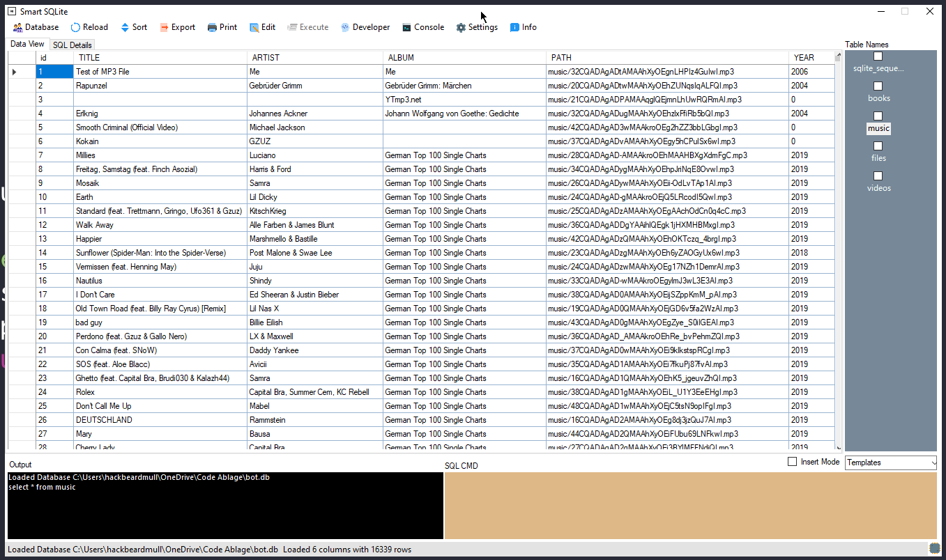Click the Reload icon in toolbar

[x=75, y=27]
